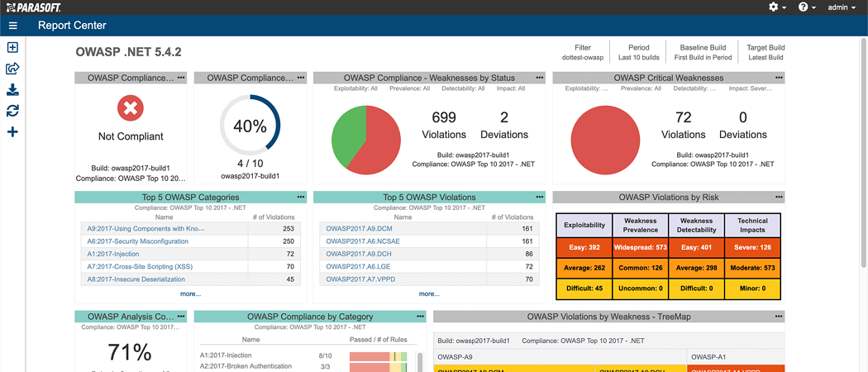868x372 pixels.
Task: Click more... under Top 5 OWASP Violations
Action: coord(429,294)
